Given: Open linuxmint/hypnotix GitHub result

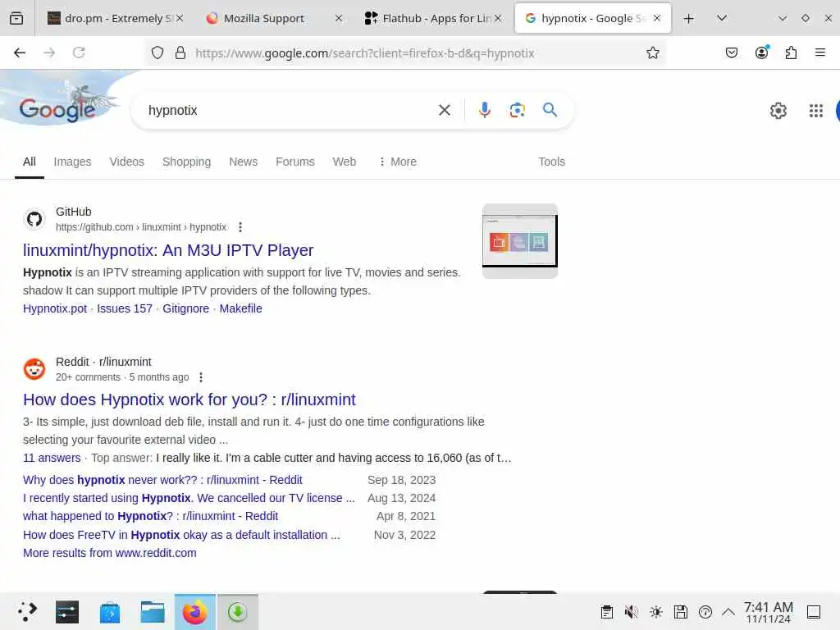Looking at the screenshot, I should 168,250.
